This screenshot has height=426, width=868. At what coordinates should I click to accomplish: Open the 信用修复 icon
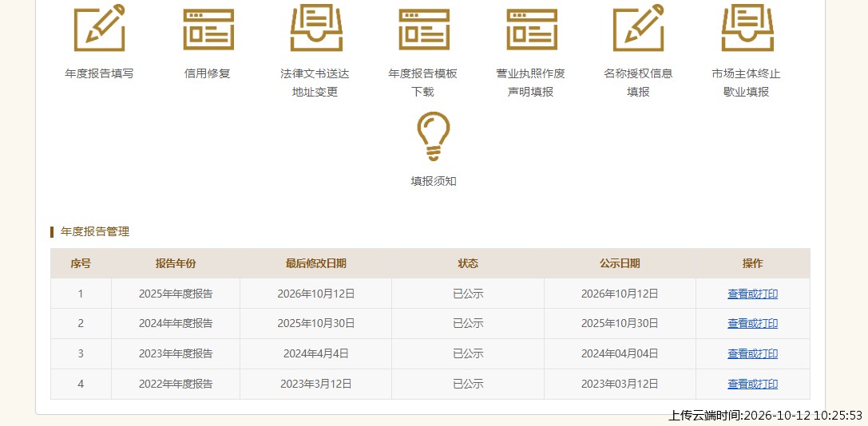click(x=208, y=30)
